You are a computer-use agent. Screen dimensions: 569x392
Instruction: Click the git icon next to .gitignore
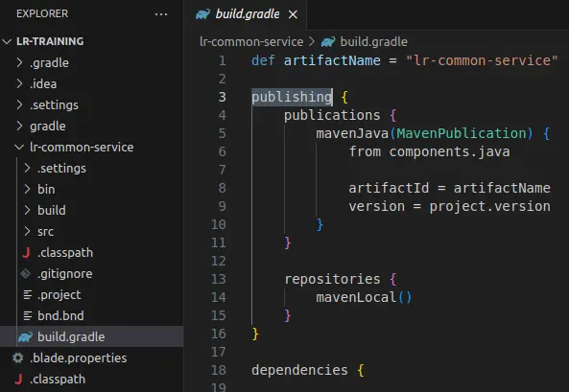coord(25,273)
